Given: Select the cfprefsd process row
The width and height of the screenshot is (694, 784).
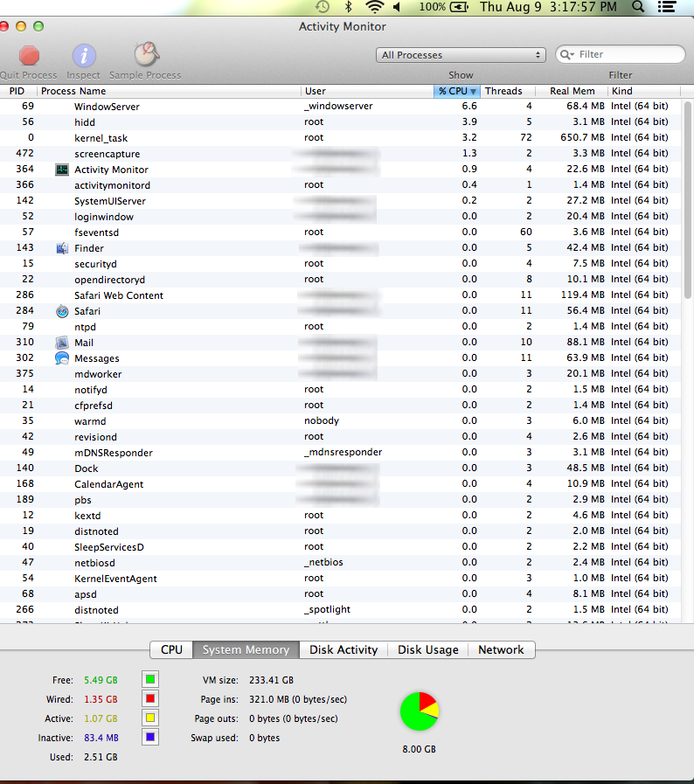Looking at the screenshot, I should [x=340, y=405].
